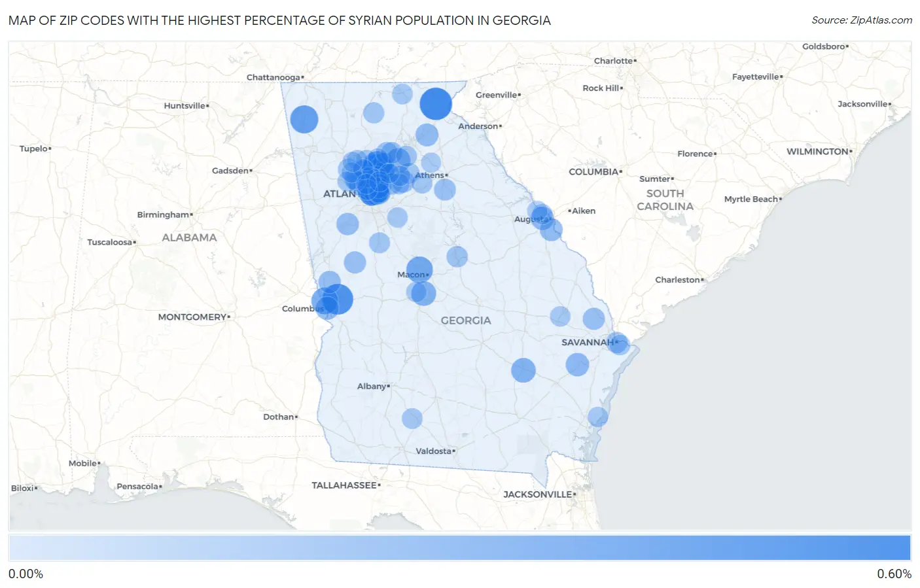Click the Rock Hill city label
Screen dimensions: 920x588
[x=601, y=88]
